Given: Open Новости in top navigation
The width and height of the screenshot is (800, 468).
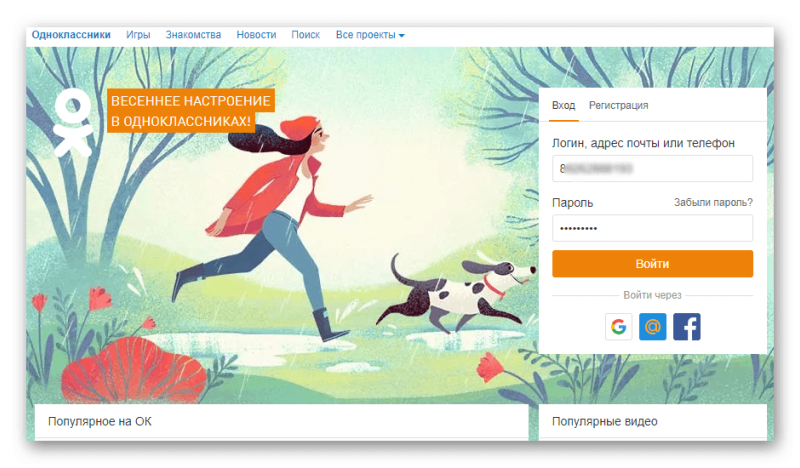Looking at the screenshot, I should pos(256,35).
